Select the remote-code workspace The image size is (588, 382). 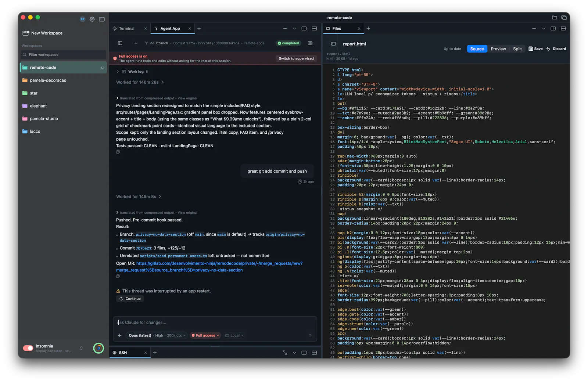tap(63, 68)
